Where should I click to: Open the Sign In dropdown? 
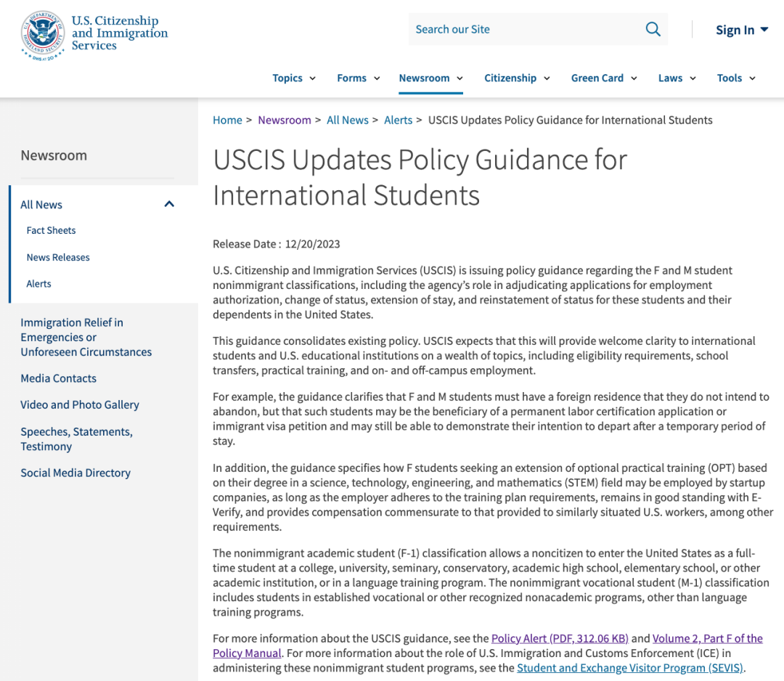coord(741,30)
